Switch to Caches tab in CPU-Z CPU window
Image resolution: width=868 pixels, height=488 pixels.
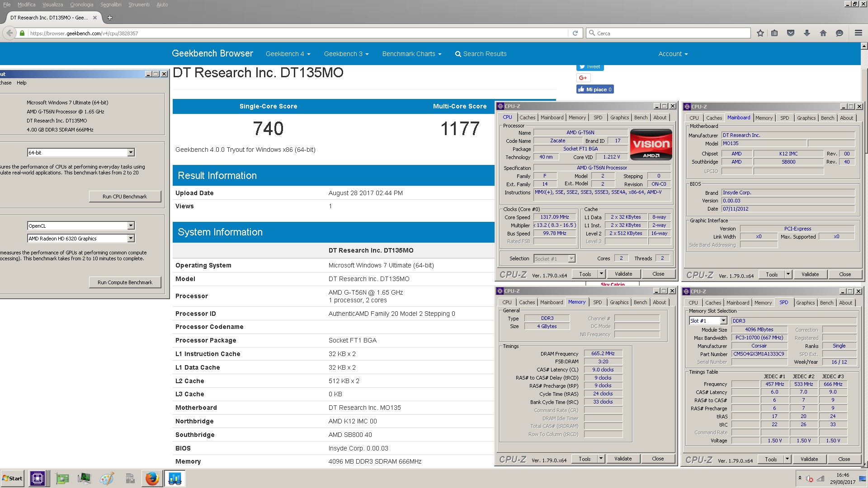[527, 117]
